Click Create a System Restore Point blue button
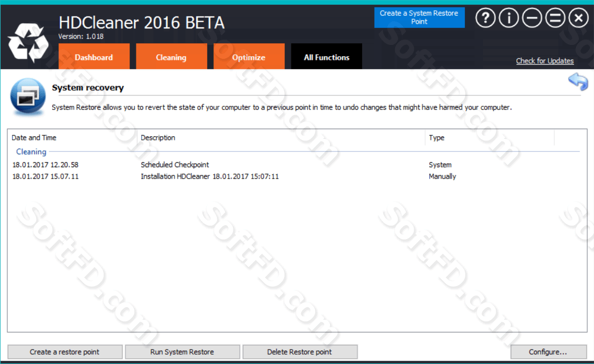Viewport: 594px width, 364px height. 419,18
